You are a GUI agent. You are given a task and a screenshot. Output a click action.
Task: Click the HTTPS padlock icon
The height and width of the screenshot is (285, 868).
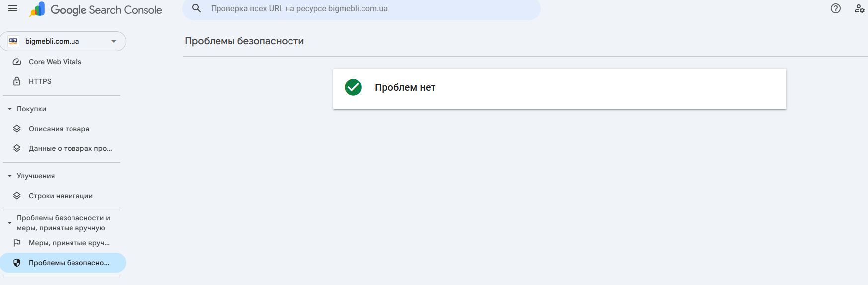[17, 81]
